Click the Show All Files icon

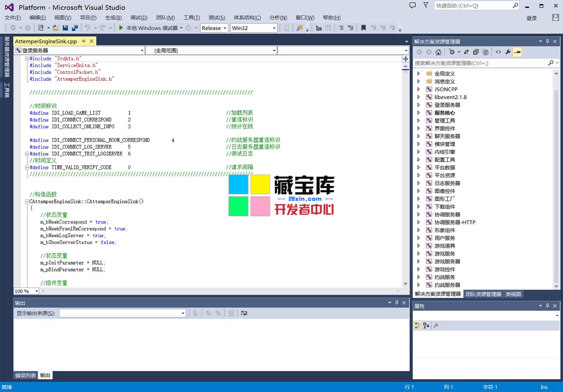(x=485, y=52)
